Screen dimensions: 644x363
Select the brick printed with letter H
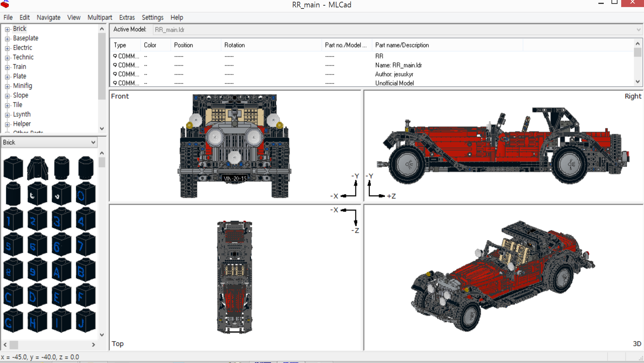37,321
